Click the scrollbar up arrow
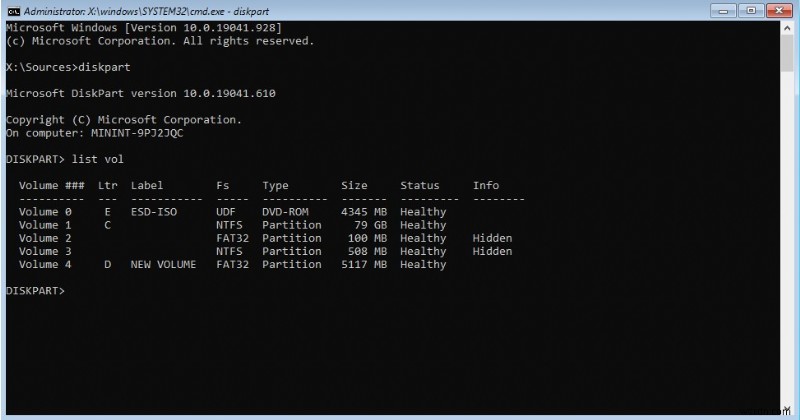800x420 pixels. pos(787,29)
